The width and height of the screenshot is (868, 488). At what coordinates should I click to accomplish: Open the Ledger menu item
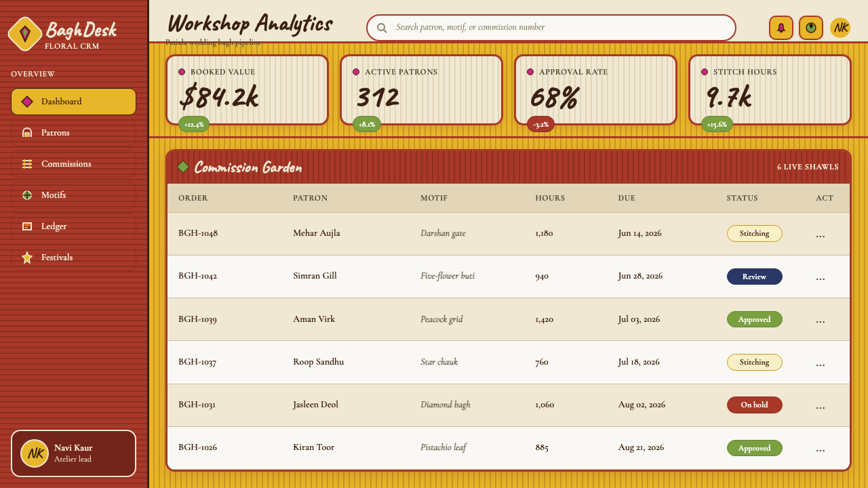click(x=73, y=226)
